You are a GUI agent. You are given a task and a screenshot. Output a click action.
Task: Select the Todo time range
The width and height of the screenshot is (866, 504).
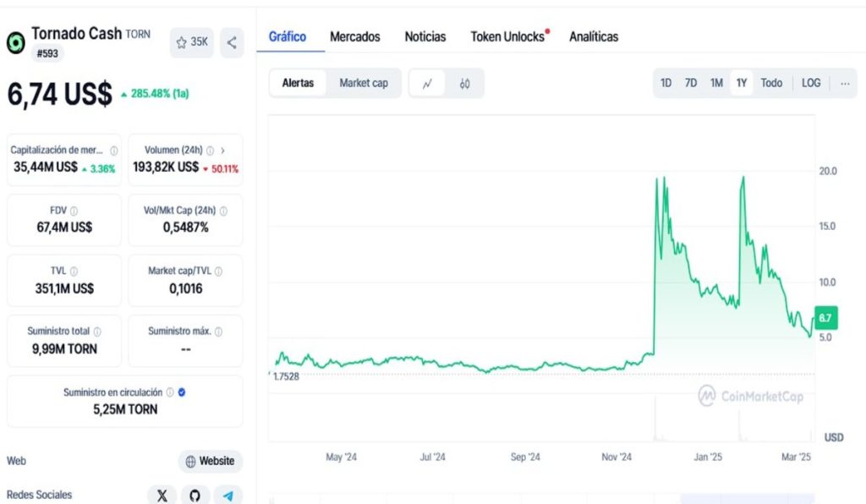tap(771, 83)
